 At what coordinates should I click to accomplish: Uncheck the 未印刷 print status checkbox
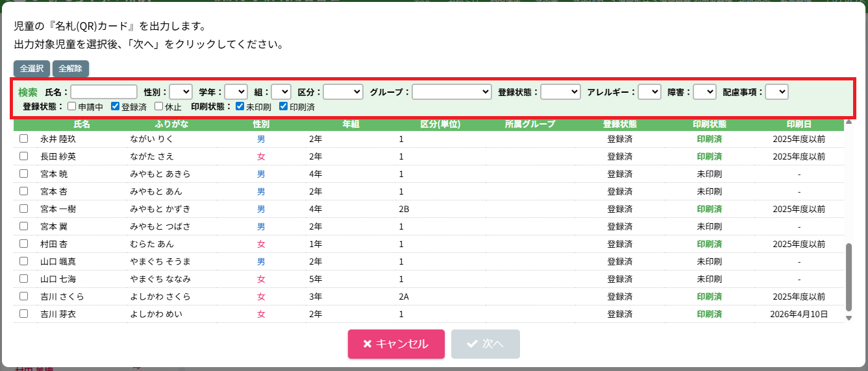pos(240,106)
